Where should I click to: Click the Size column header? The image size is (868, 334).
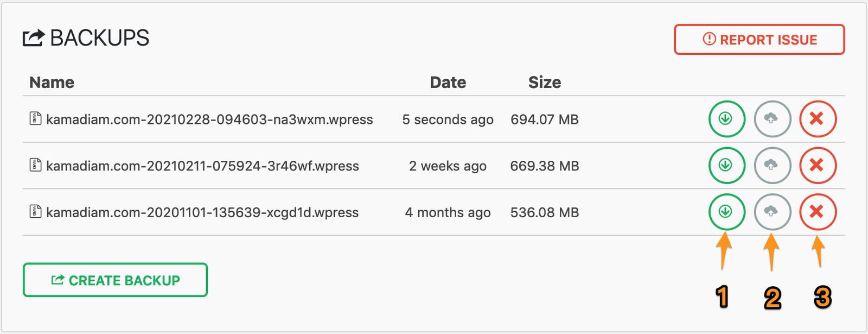pos(544,83)
